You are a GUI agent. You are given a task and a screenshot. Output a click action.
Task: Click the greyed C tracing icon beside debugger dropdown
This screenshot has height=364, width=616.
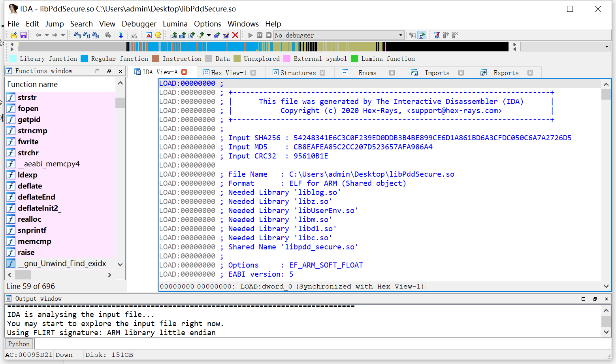tap(412, 35)
